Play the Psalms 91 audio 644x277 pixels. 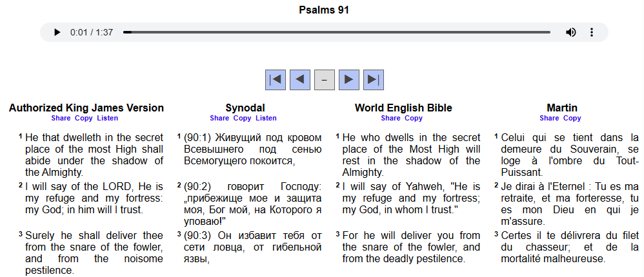click(57, 32)
